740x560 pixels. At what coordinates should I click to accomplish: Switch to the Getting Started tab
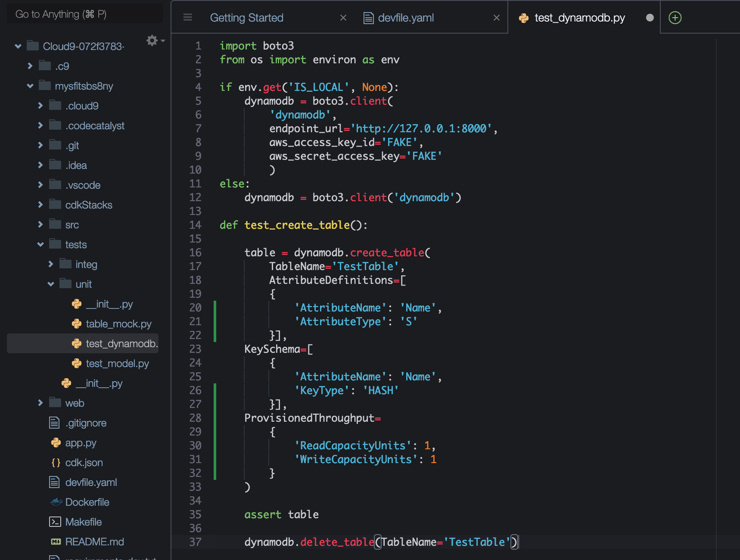coord(246,18)
